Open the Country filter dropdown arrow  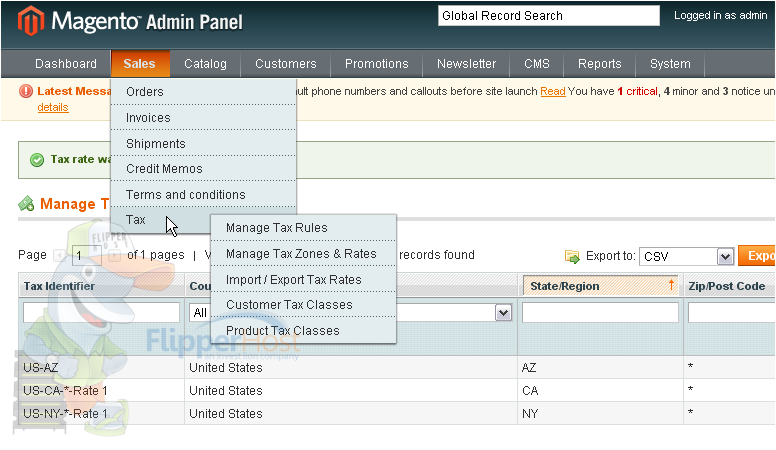pyautogui.click(x=503, y=313)
